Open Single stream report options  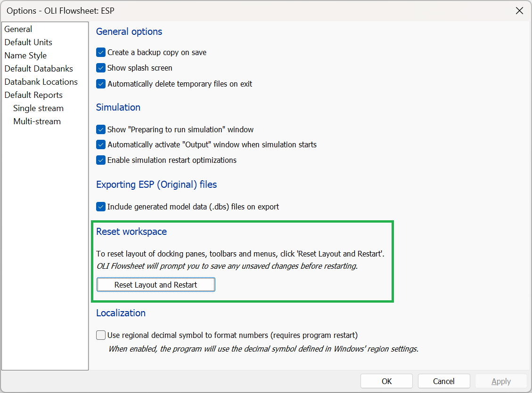(38, 108)
